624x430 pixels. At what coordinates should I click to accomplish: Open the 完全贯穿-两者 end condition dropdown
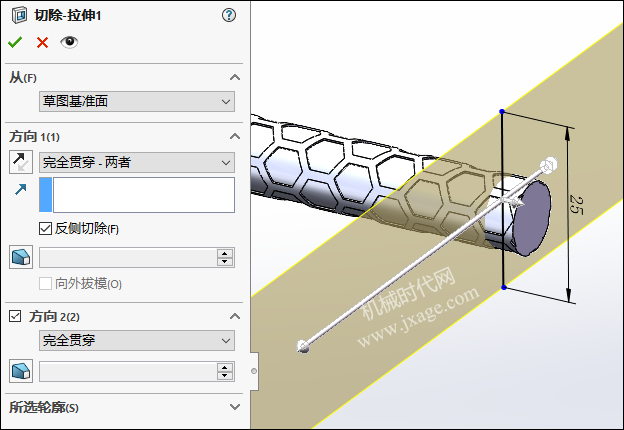(137, 162)
